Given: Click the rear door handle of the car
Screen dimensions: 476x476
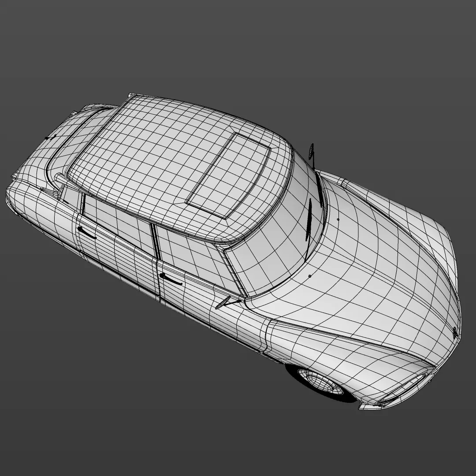Looking at the screenshot, I should (x=86, y=233).
